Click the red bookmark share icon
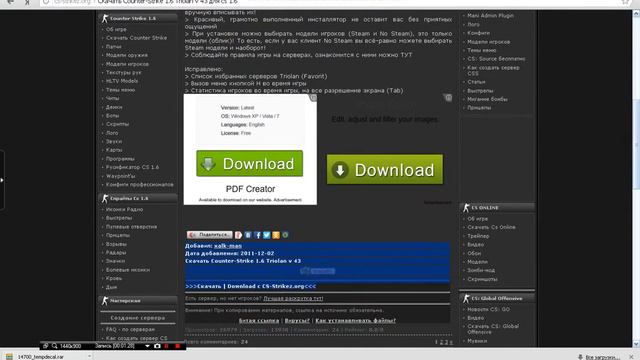 coord(238,235)
